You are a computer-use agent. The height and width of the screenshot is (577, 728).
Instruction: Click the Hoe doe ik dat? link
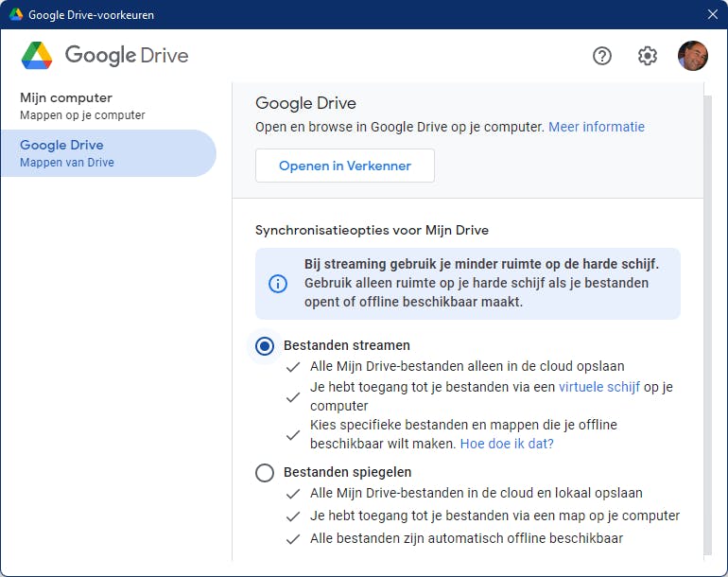(507, 443)
